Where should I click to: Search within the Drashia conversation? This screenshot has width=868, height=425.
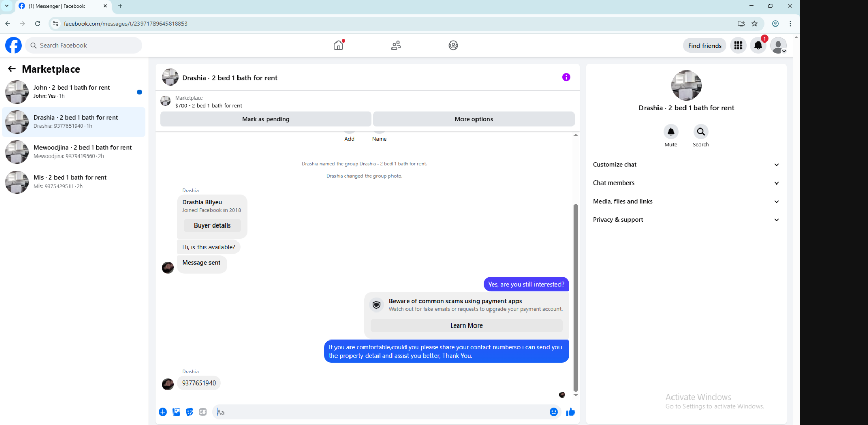701,132
